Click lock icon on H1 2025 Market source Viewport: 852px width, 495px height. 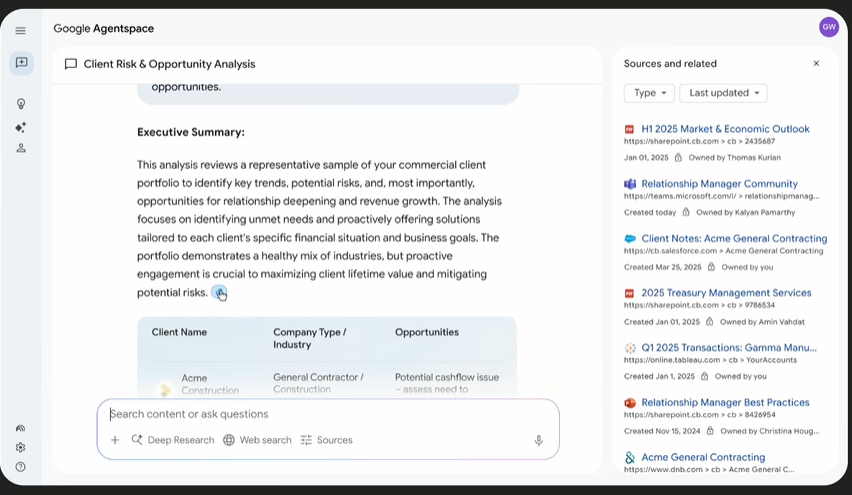(678, 158)
